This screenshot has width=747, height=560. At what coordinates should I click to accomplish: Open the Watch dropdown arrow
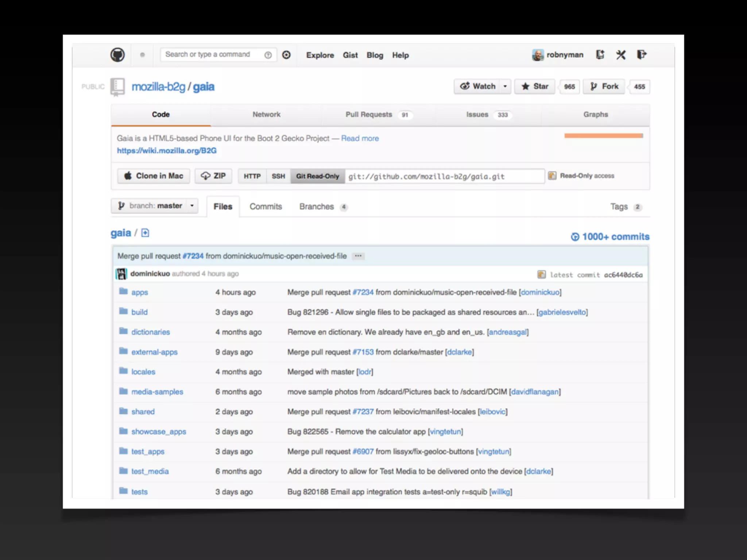click(x=505, y=86)
